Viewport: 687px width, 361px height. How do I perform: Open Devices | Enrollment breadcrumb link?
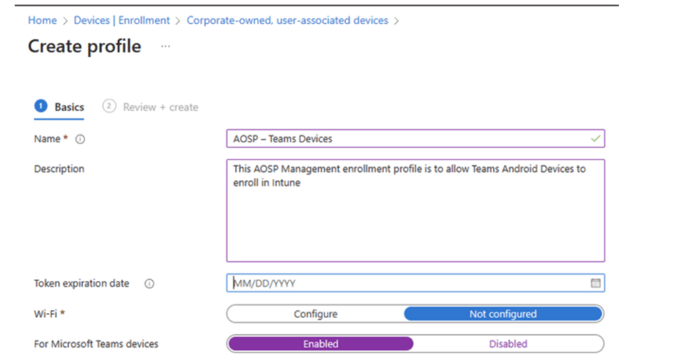pyautogui.click(x=121, y=21)
